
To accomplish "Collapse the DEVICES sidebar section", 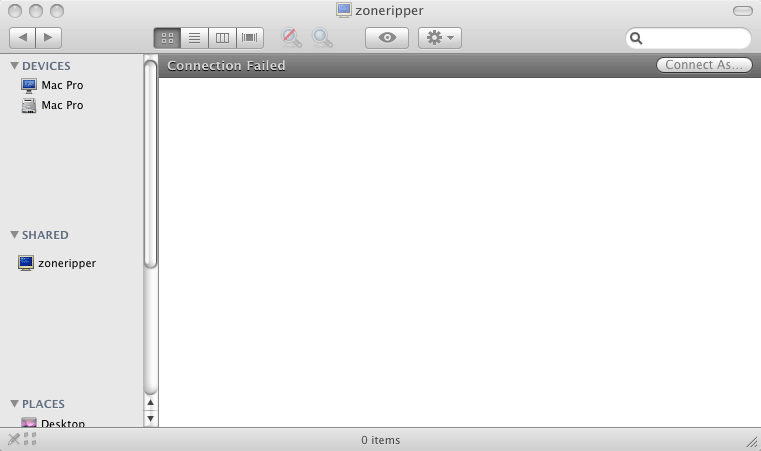I will pyautogui.click(x=15, y=66).
